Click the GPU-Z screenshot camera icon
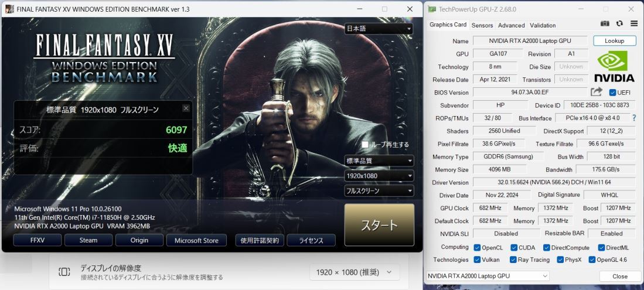The width and height of the screenshot is (644, 290). (x=605, y=24)
